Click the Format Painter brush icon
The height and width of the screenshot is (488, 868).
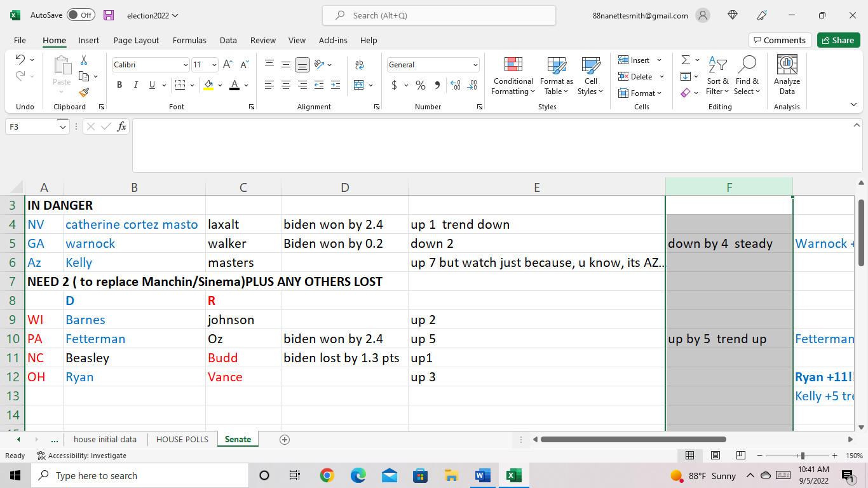pos(84,92)
